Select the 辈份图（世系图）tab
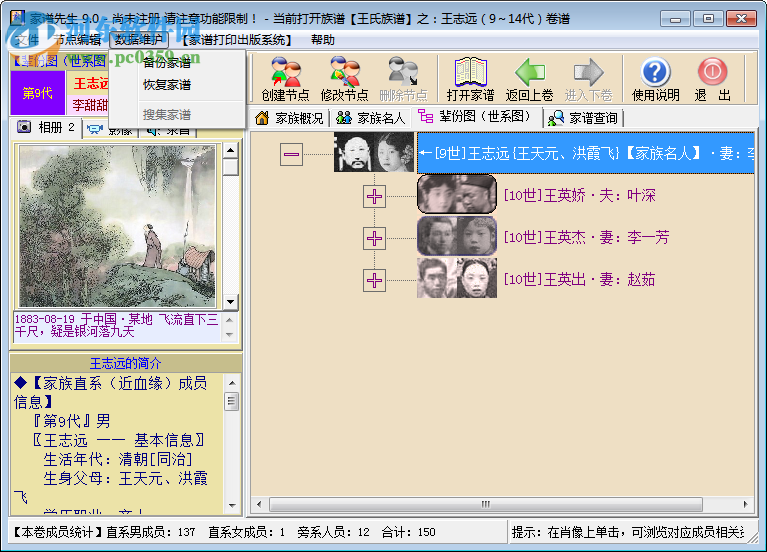 (x=475, y=116)
